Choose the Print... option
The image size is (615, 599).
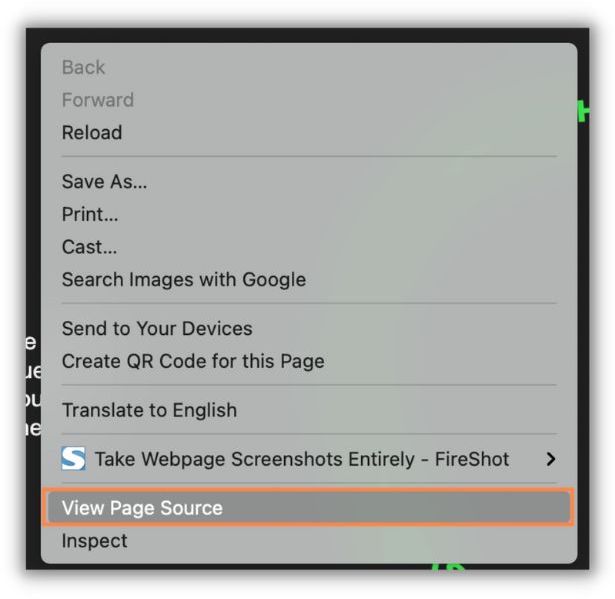(90, 215)
